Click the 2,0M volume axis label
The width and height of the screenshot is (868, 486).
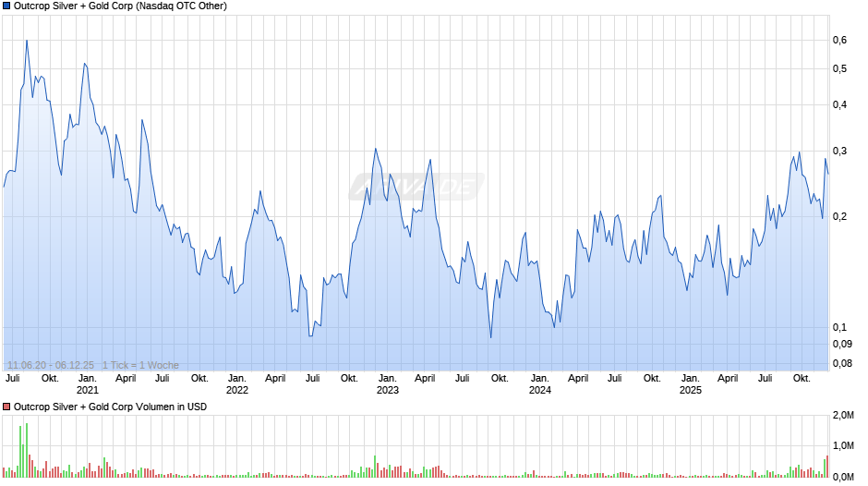coord(844,415)
